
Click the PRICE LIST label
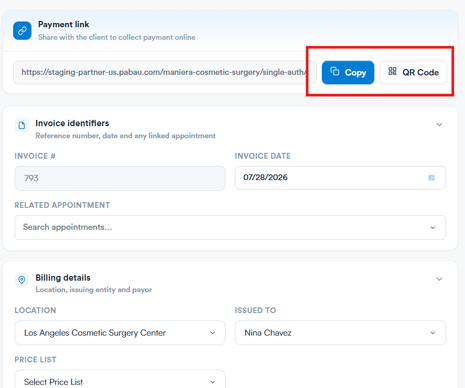pyautogui.click(x=35, y=360)
